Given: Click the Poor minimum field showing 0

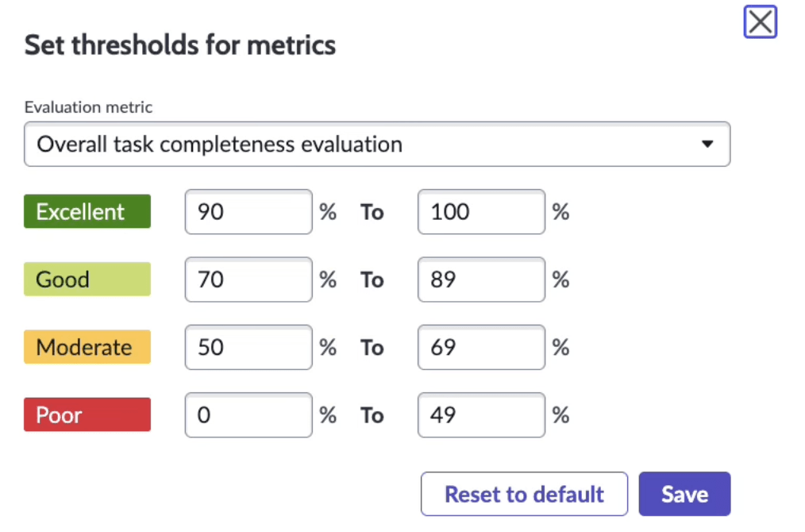Looking at the screenshot, I should click(x=248, y=415).
